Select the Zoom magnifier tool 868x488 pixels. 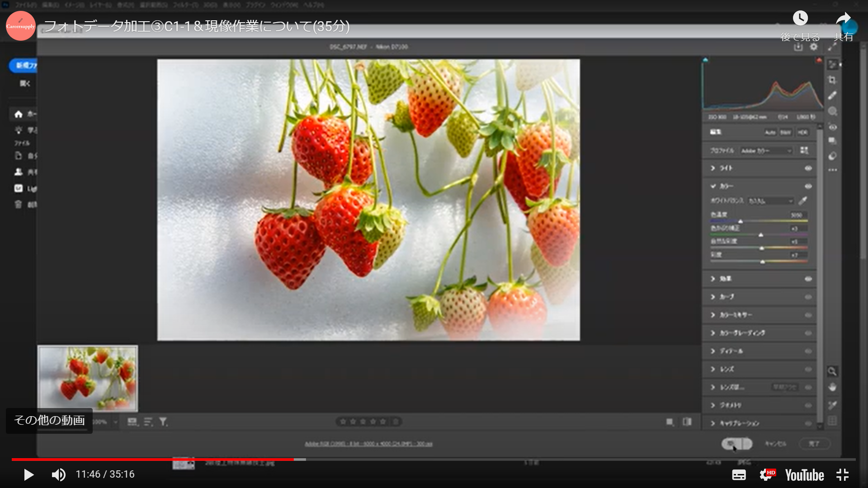pyautogui.click(x=832, y=371)
